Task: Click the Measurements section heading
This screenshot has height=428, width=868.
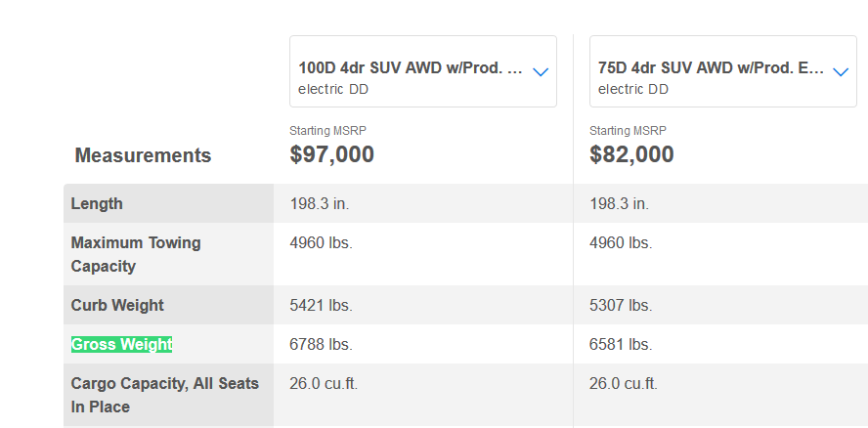Action: coord(143,155)
